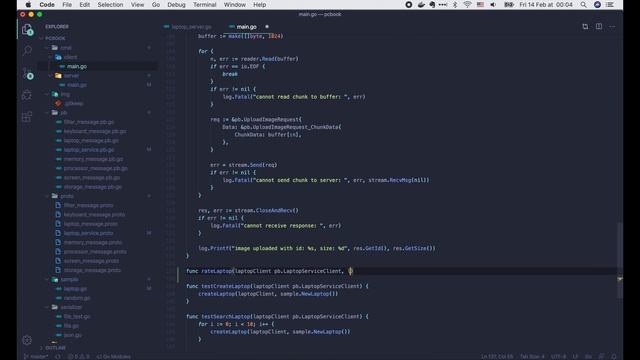640x360 pixels.
Task: Click the synchronize changes icon in status bar
Action: (58, 356)
